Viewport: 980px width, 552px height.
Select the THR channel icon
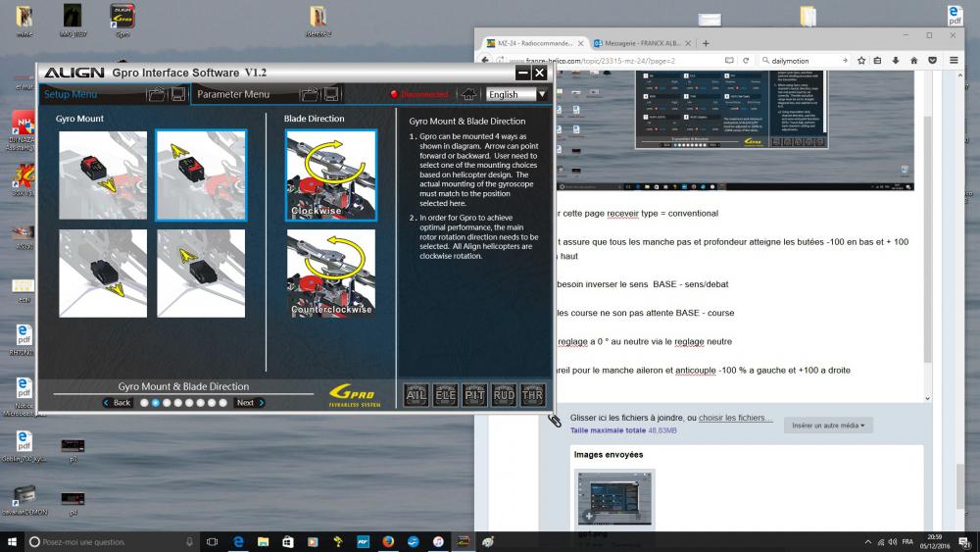coord(532,395)
